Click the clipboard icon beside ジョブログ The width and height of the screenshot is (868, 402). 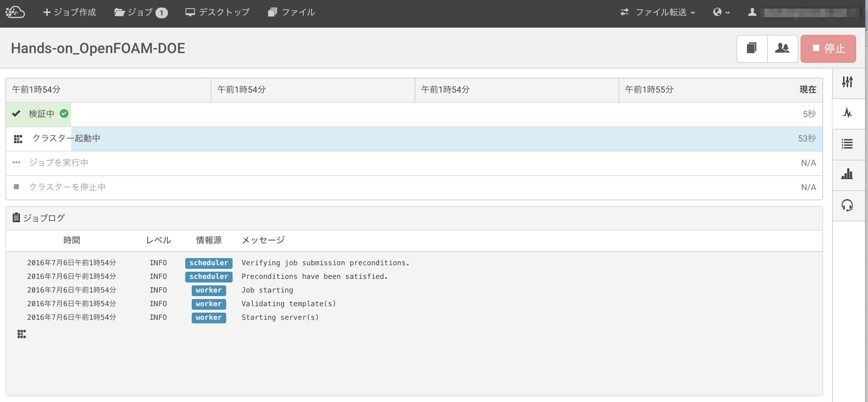[16, 218]
